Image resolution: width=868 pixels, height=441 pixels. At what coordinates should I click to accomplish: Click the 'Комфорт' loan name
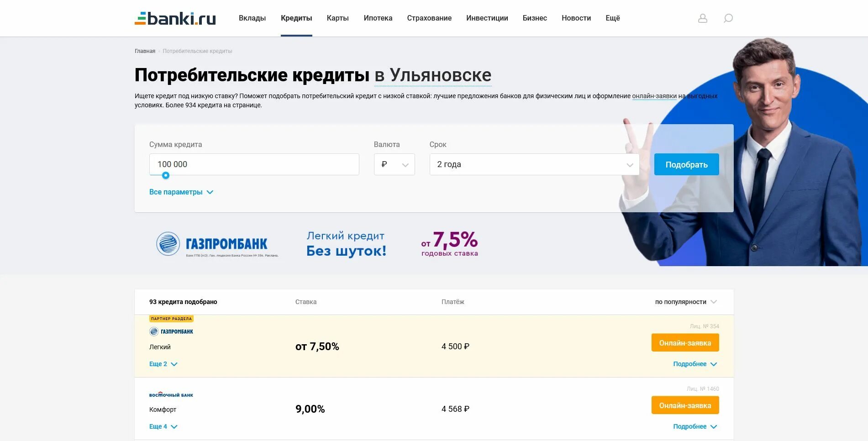click(163, 409)
